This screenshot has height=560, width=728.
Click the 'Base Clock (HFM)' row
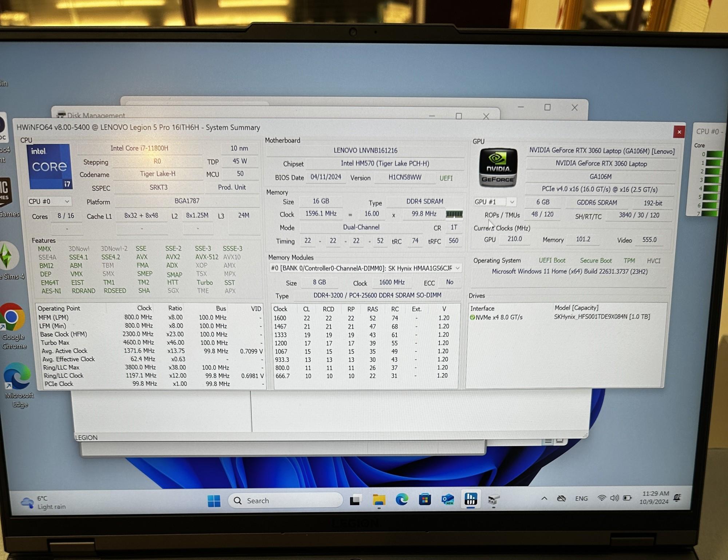(x=150, y=334)
